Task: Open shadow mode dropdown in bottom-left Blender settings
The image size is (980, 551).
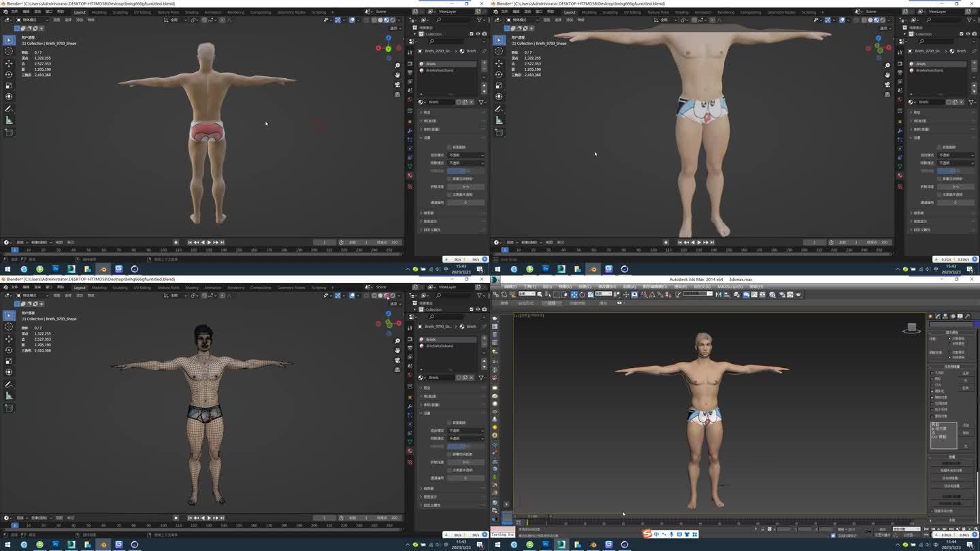Action: click(x=466, y=439)
